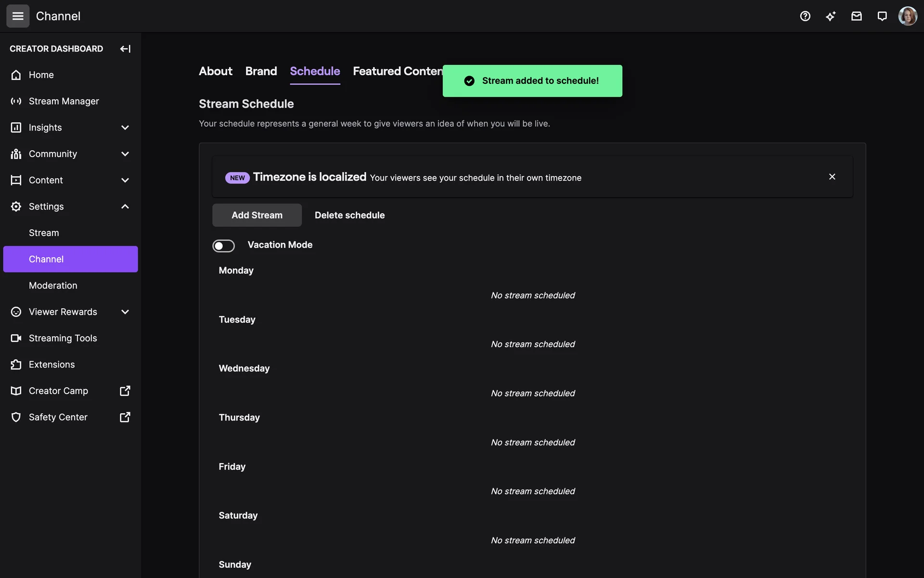Image resolution: width=924 pixels, height=578 pixels.
Task: Collapse the Creator Dashboard sidebar
Action: [x=125, y=49]
